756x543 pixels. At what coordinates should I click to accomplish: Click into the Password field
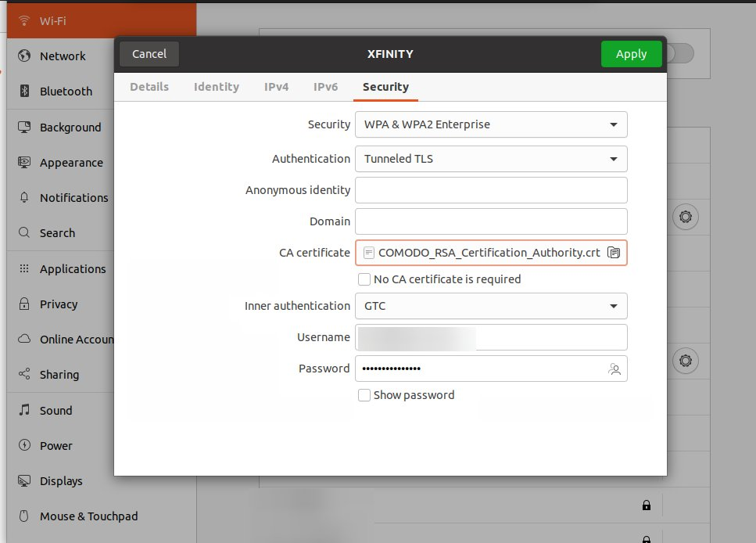click(x=491, y=369)
